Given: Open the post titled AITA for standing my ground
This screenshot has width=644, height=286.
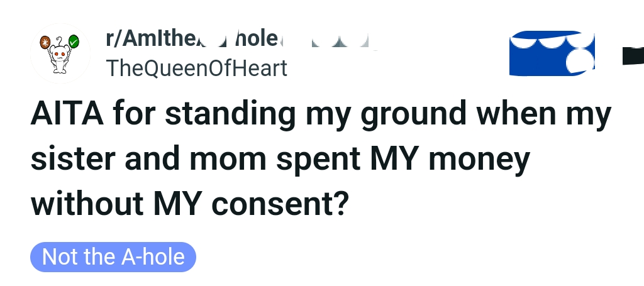Looking at the screenshot, I should [x=321, y=159].
